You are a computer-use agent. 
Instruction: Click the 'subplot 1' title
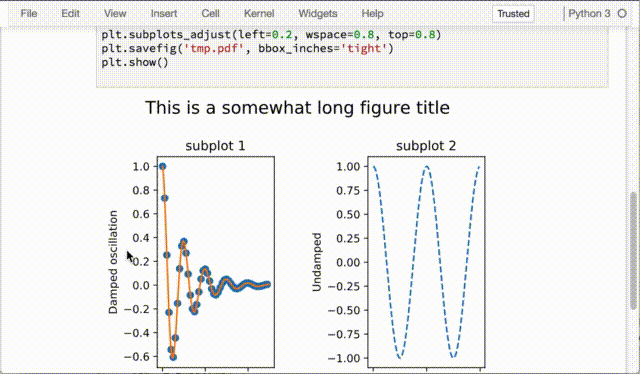pyautogui.click(x=215, y=146)
